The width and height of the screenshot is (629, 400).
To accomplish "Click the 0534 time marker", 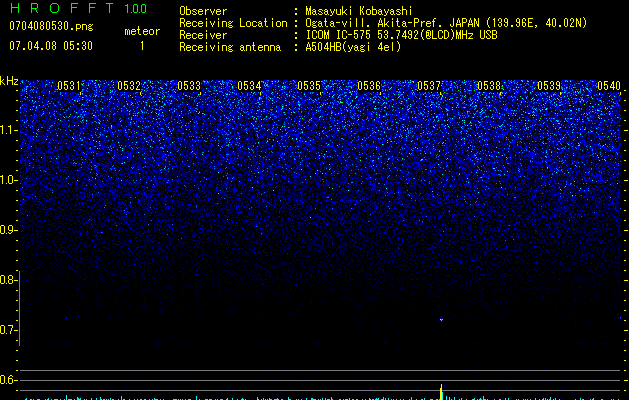I will point(249,86).
